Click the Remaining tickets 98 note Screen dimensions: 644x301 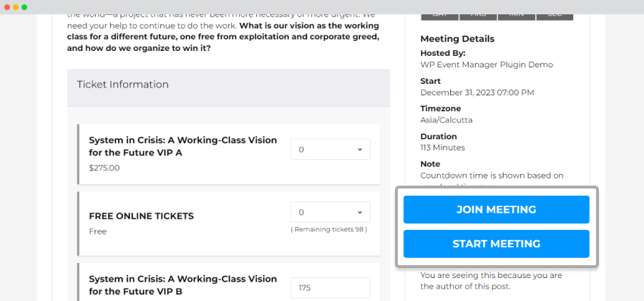point(329,229)
